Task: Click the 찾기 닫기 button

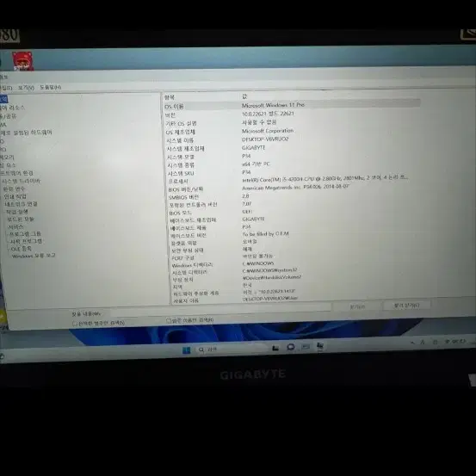Action: 406,305
